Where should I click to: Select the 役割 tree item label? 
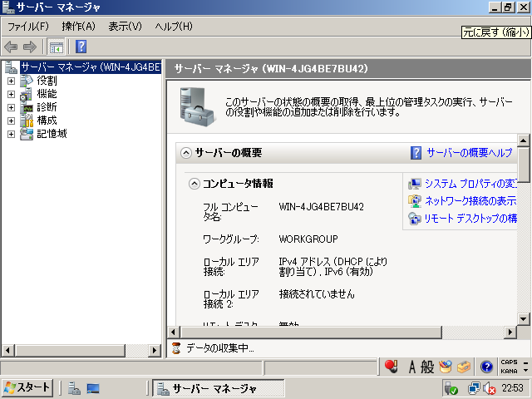pos(47,81)
